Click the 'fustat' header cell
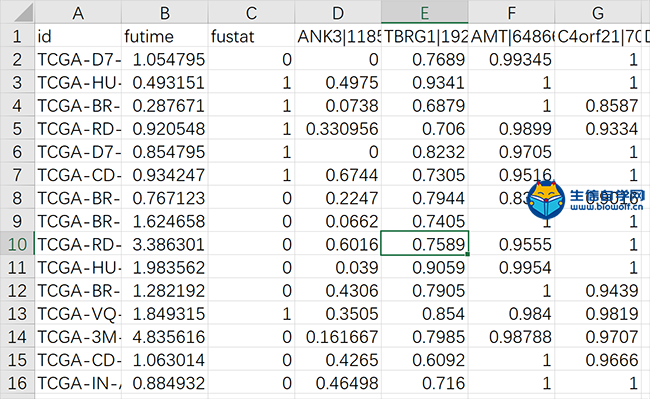 251,36
